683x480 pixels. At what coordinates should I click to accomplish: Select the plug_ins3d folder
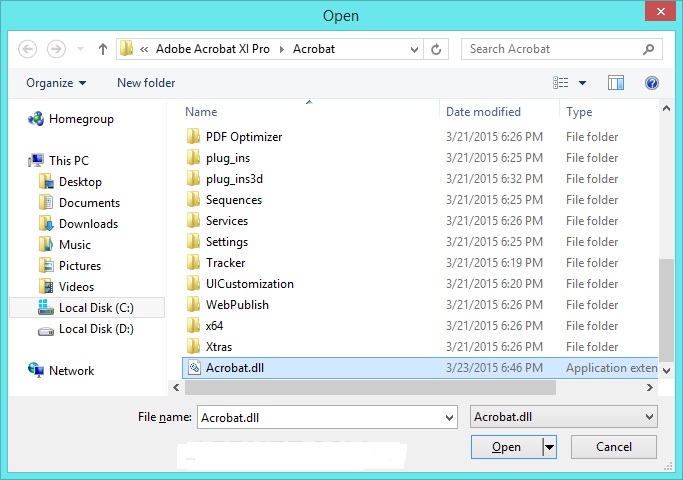[x=420, y=179]
